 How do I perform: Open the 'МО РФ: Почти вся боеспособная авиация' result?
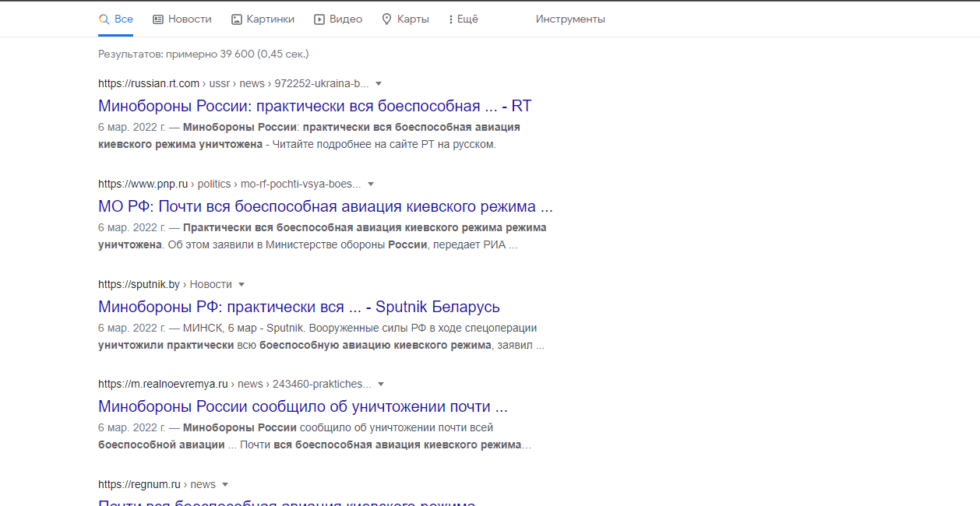326,206
